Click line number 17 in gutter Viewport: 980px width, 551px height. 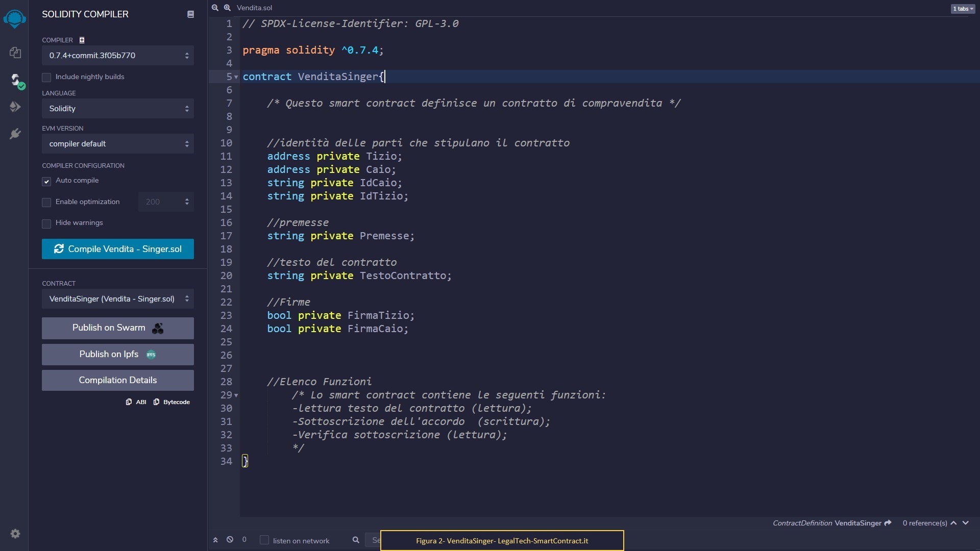[226, 236]
